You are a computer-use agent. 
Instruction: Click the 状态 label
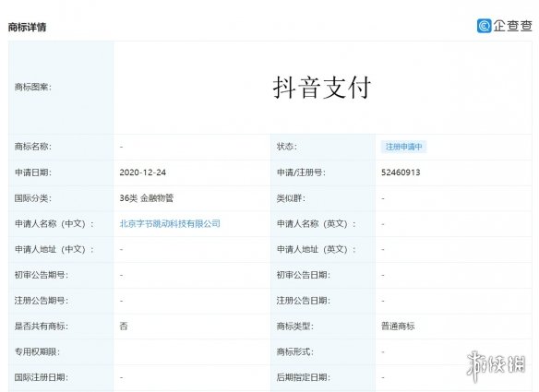(287, 147)
